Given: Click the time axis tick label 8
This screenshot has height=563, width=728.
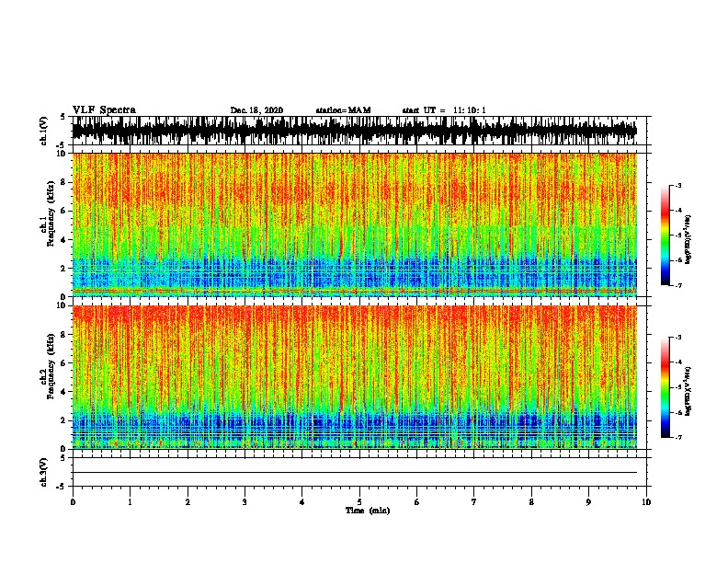Looking at the screenshot, I should click(531, 502).
